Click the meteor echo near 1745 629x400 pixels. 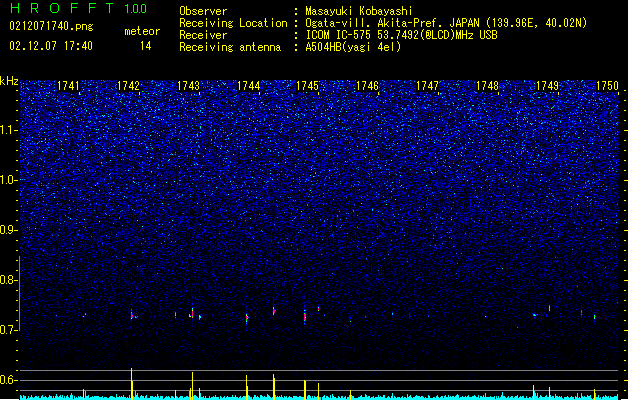305,317
